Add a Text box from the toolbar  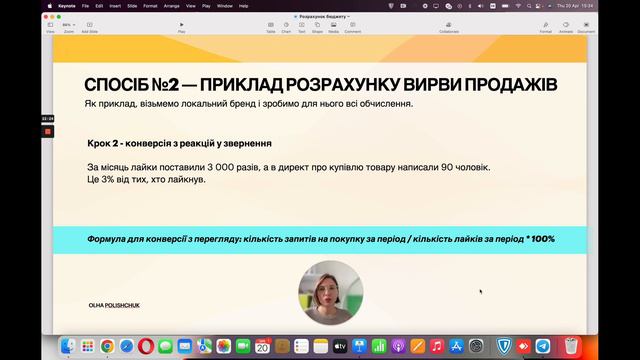tap(302, 27)
